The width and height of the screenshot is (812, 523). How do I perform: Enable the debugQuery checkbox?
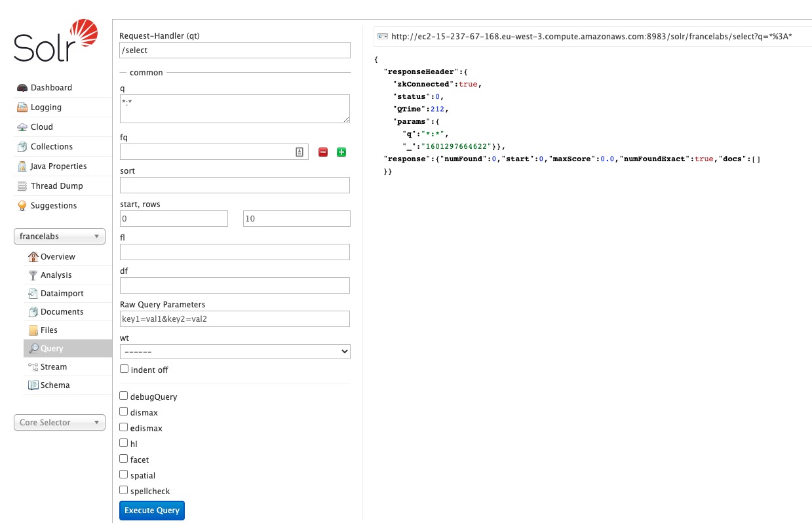click(124, 397)
